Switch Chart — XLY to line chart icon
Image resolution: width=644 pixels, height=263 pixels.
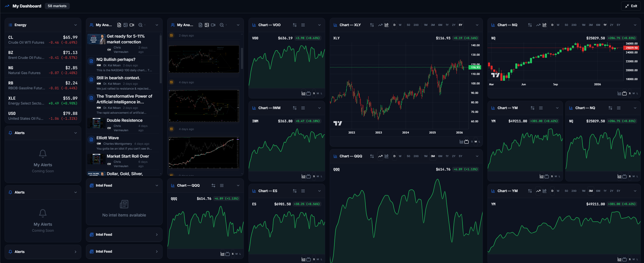coord(380,25)
